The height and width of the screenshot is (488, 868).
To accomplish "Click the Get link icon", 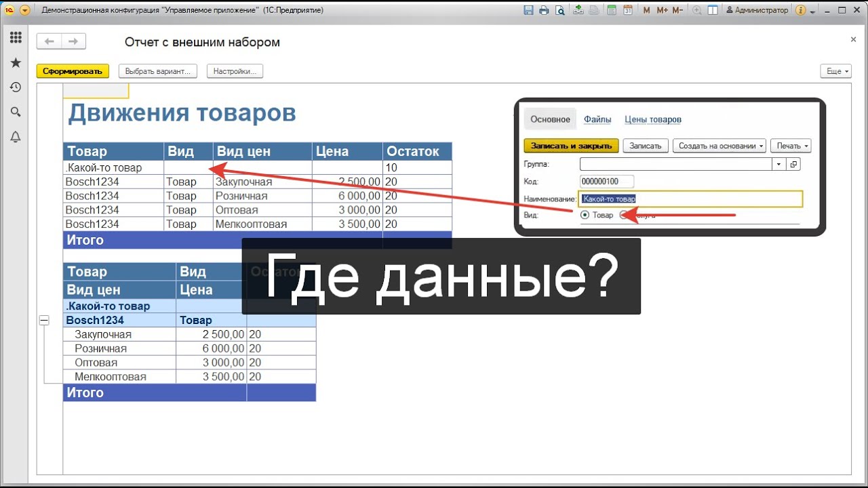I will click(x=578, y=10).
